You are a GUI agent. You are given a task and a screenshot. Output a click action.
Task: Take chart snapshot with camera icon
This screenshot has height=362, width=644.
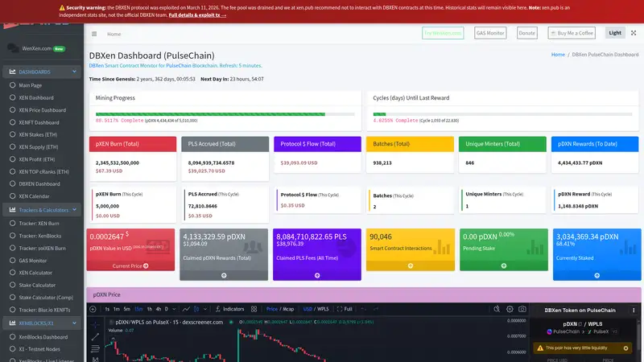tap(522, 309)
